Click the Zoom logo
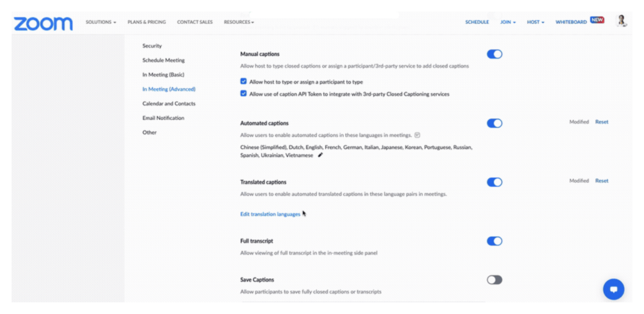This screenshot has height=314, width=644. coord(43,23)
